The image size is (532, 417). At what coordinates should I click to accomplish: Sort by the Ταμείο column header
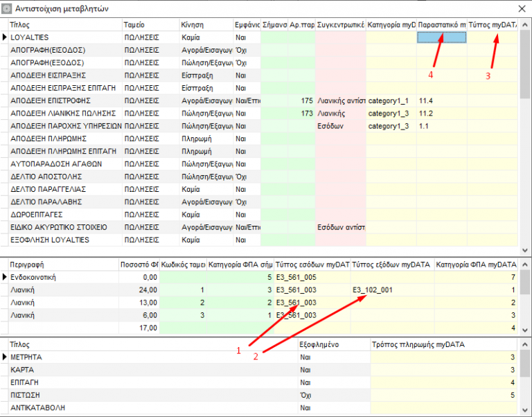point(150,25)
